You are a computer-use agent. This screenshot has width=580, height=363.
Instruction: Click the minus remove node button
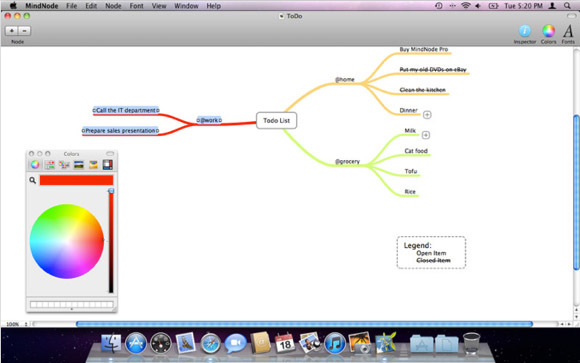(x=24, y=31)
